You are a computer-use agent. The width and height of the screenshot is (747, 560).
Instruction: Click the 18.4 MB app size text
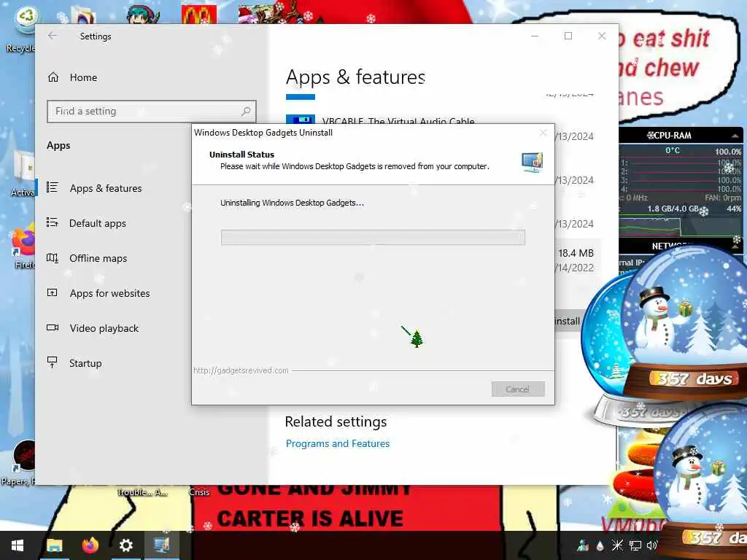(576, 253)
